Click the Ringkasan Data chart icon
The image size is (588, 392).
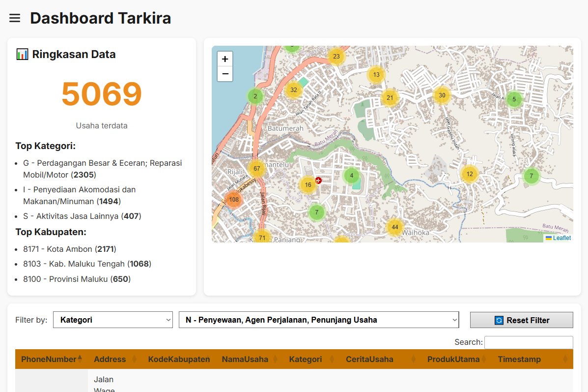22,55
